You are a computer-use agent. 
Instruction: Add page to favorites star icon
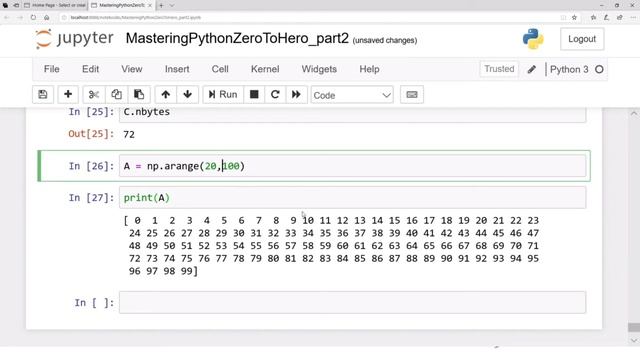574,18
